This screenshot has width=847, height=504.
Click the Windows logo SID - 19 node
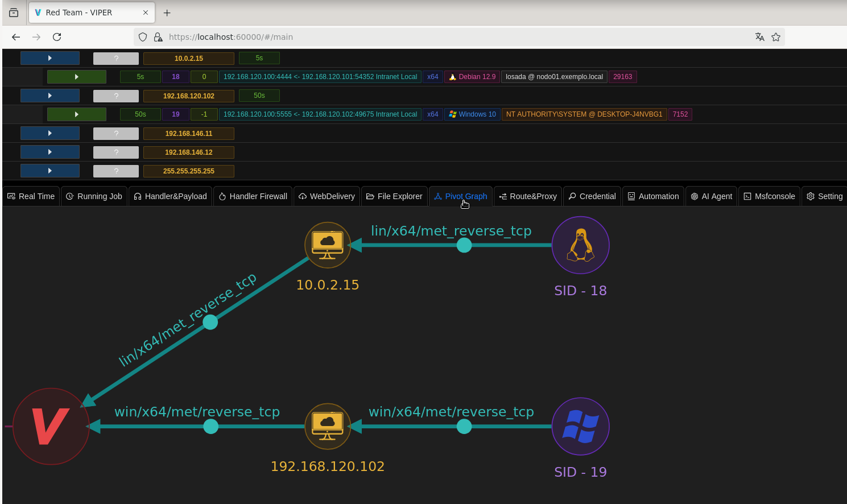click(581, 426)
